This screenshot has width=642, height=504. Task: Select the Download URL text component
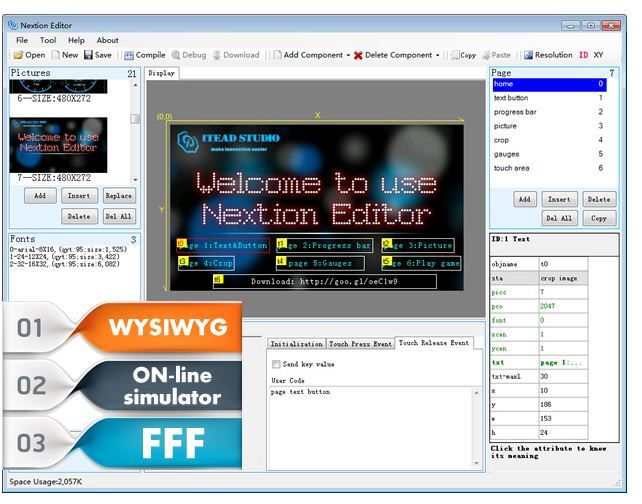325,282
